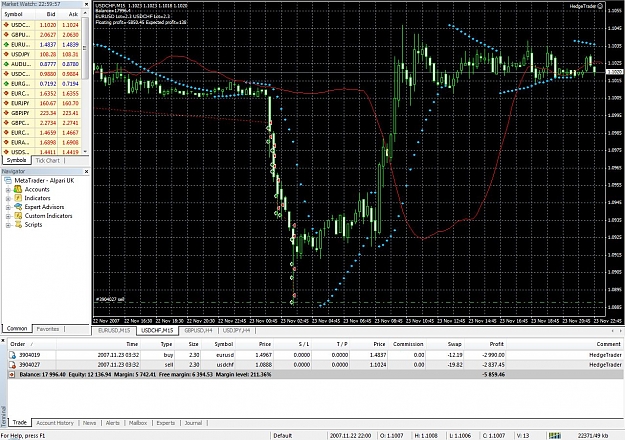Click the green arrow icon beside EURG.. symbol

pos(6,84)
